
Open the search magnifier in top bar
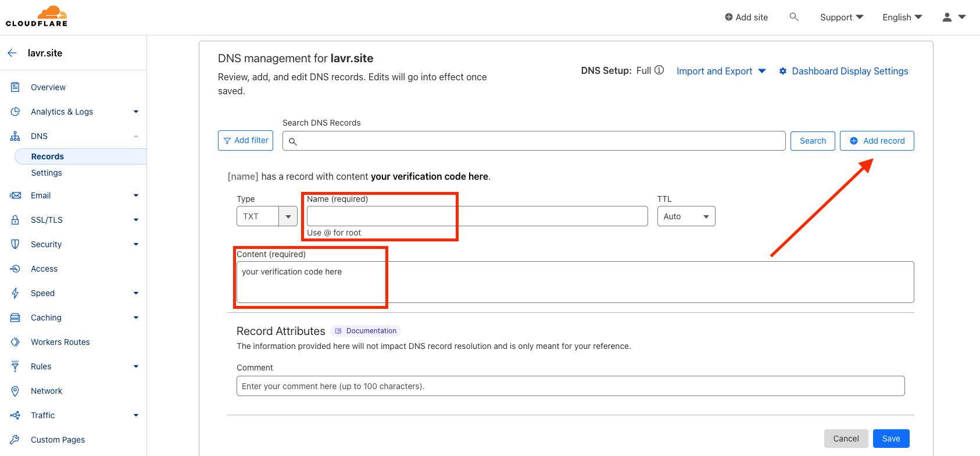click(793, 17)
